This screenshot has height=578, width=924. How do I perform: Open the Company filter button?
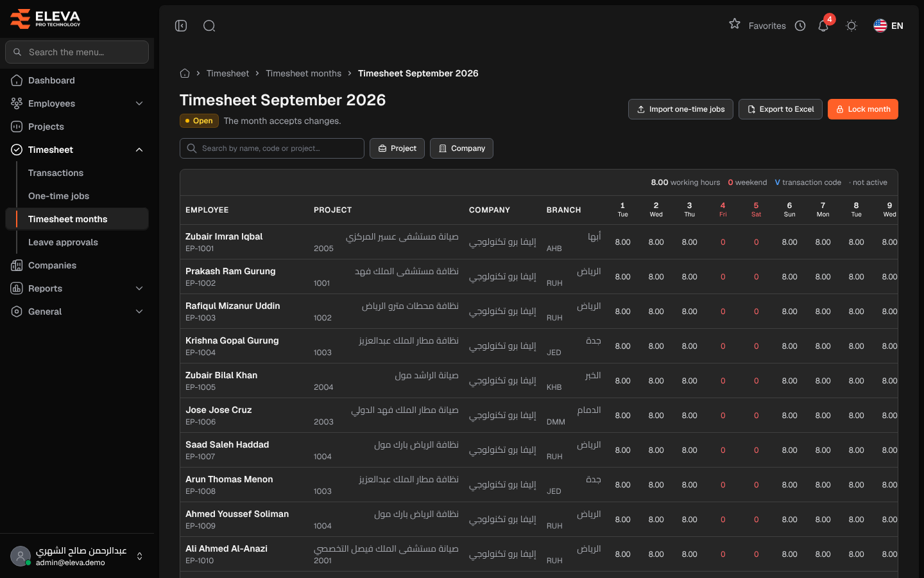tap(461, 148)
